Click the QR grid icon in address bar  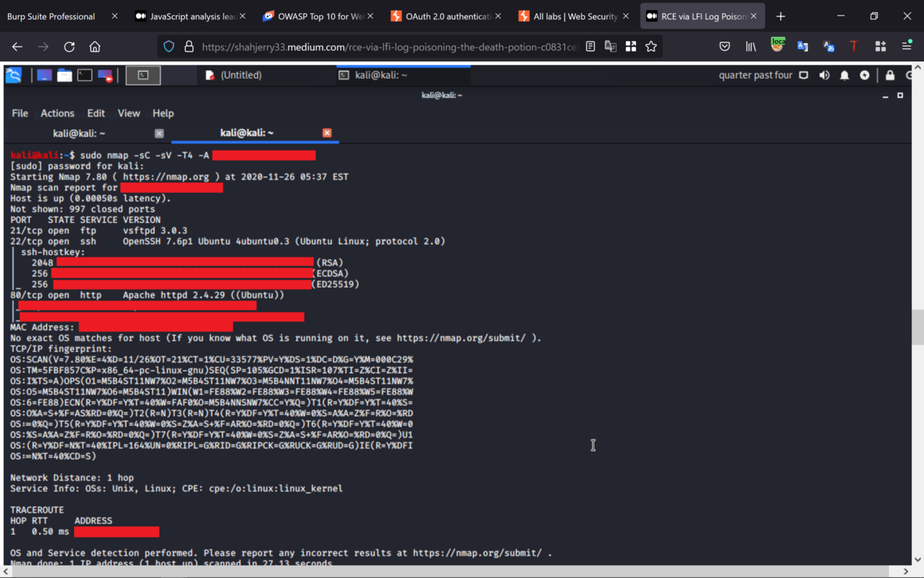631,47
